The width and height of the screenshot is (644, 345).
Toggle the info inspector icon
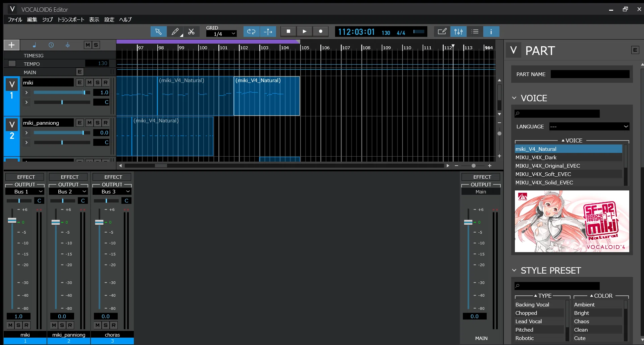click(491, 32)
